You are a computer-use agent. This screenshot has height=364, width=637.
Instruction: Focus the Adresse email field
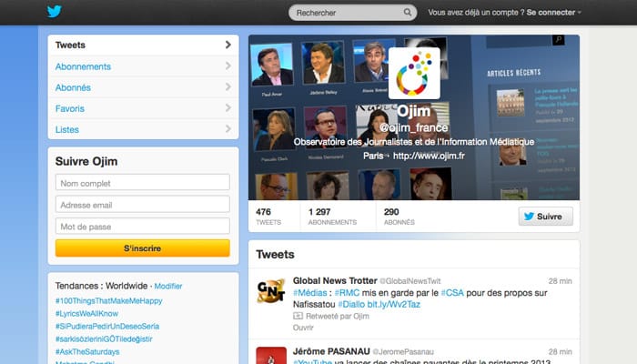coord(142,204)
